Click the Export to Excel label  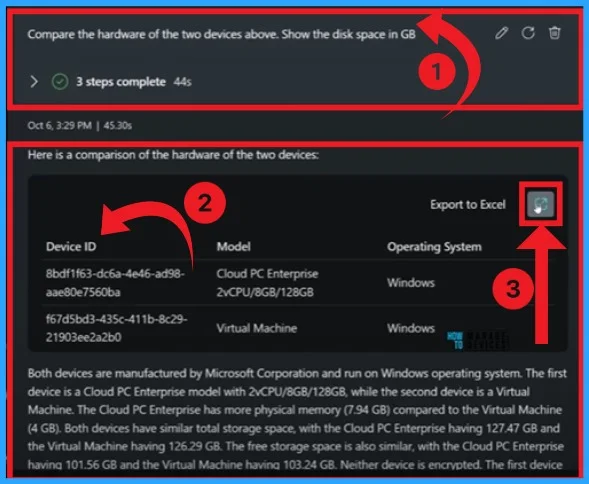point(468,205)
